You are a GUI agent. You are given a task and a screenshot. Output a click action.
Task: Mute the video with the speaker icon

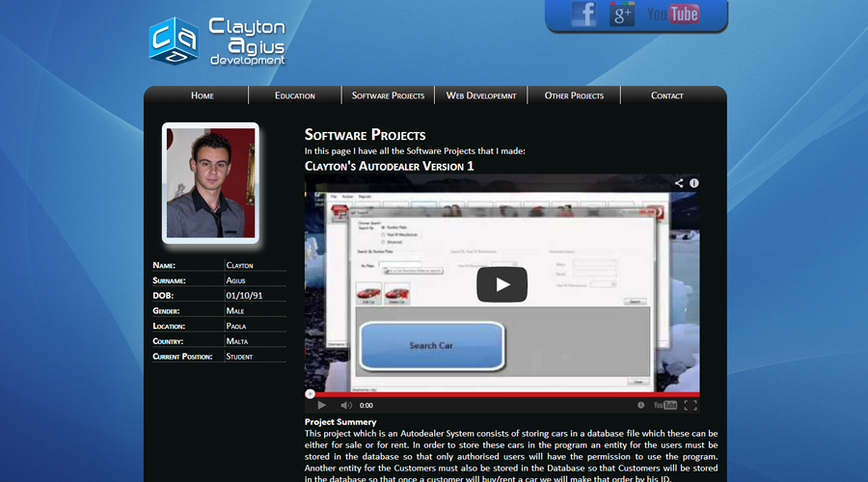[346, 405]
